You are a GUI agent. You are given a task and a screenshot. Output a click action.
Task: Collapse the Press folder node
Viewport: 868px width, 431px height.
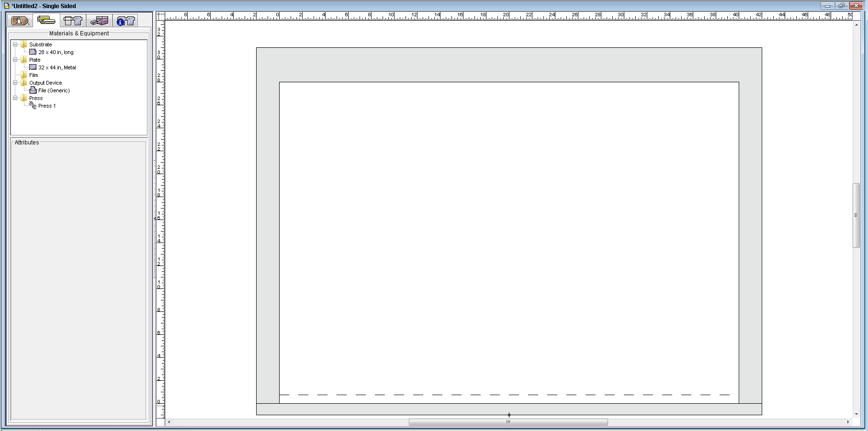[15, 98]
